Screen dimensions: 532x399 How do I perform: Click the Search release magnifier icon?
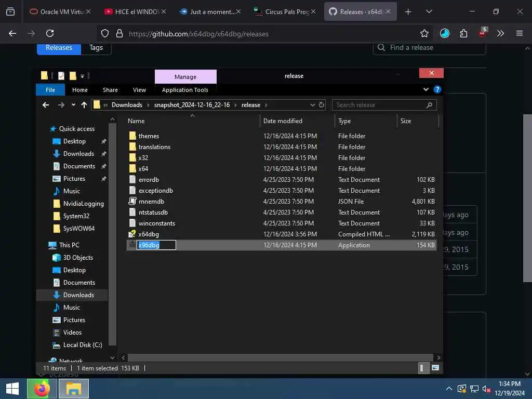(x=429, y=105)
